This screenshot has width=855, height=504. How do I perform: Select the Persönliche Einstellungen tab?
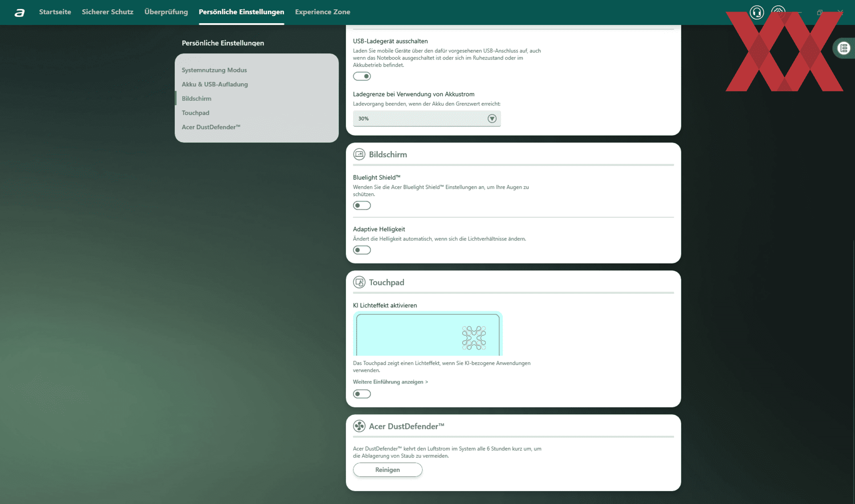click(x=241, y=12)
